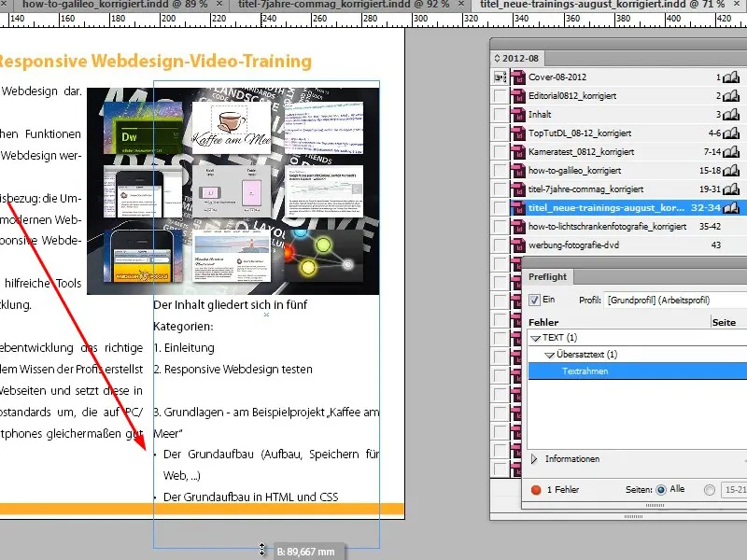The height and width of the screenshot is (560, 747).
Task: Click open-book icon for Kameratest_0812_korrigiert
Action: (x=731, y=152)
